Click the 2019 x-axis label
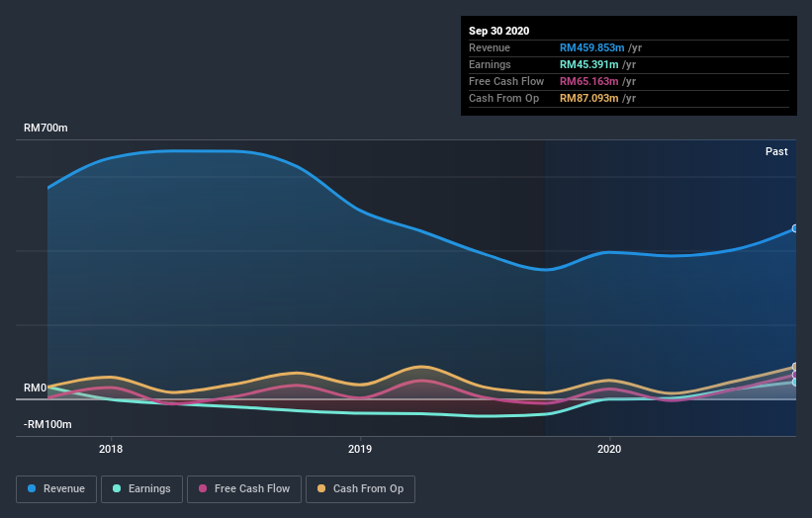Screen dimensions: 812x518 click(x=360, y=449)
